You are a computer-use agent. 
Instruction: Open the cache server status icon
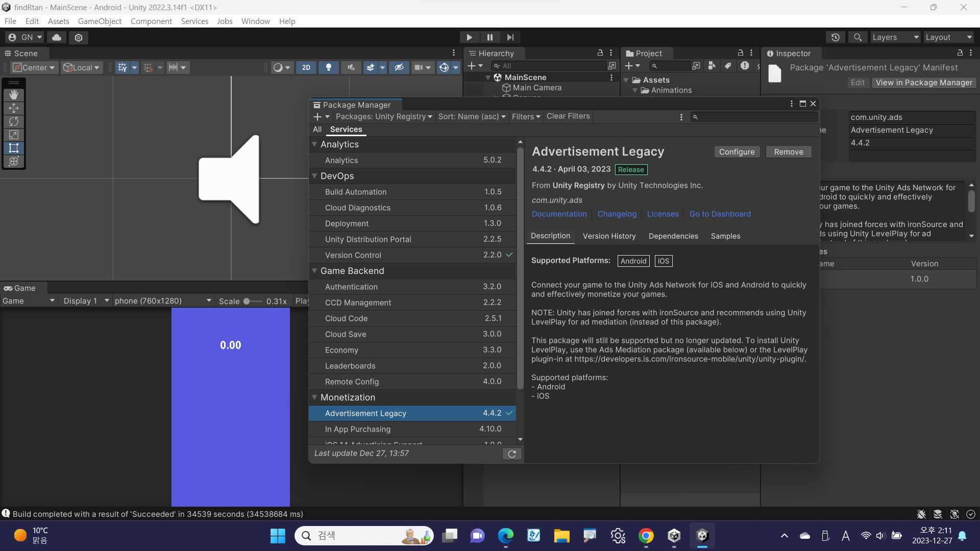point(938,514)
